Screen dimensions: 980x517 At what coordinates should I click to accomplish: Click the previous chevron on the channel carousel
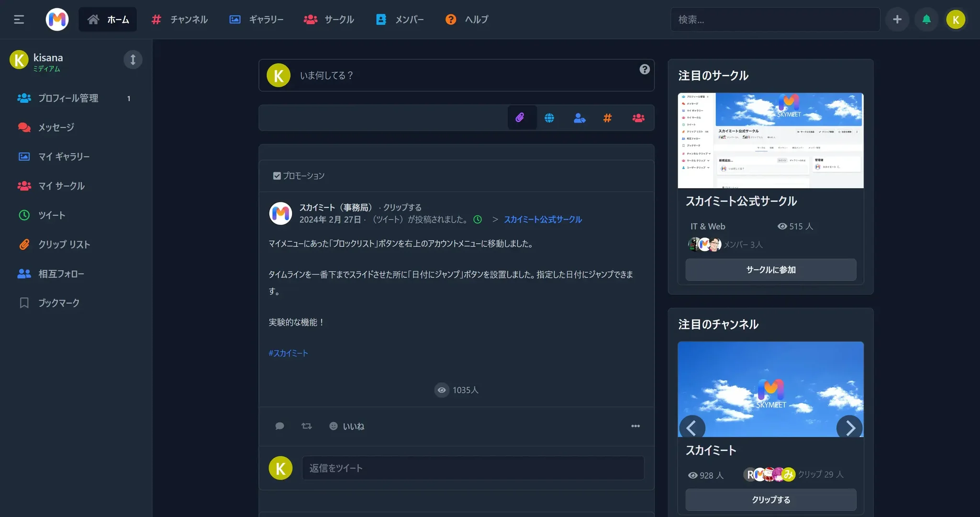[x=692, y=427]
